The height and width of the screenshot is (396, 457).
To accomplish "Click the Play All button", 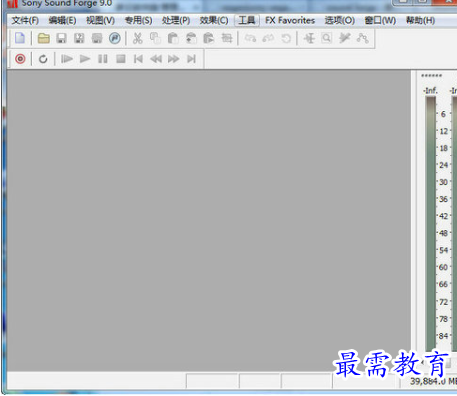I will coord(67,59).
